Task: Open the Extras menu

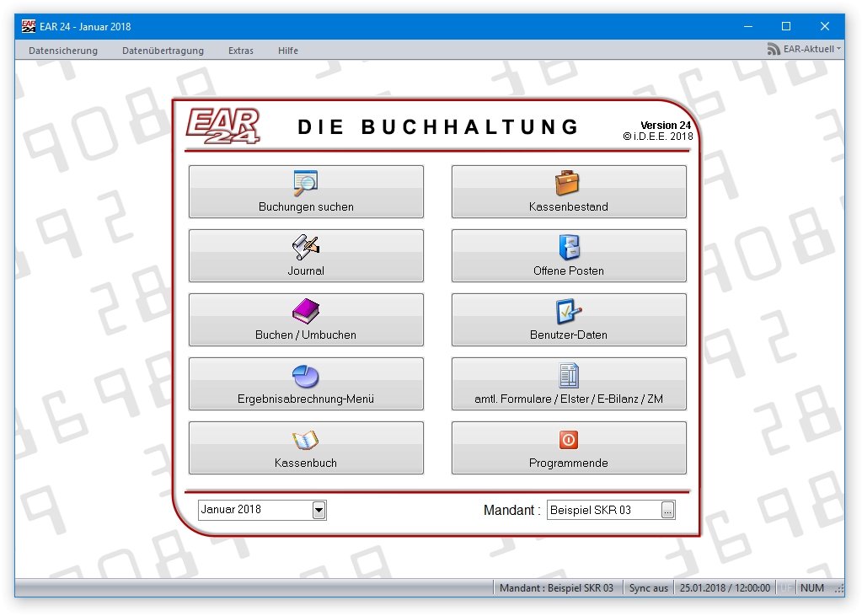Action: tap(241, 51)
